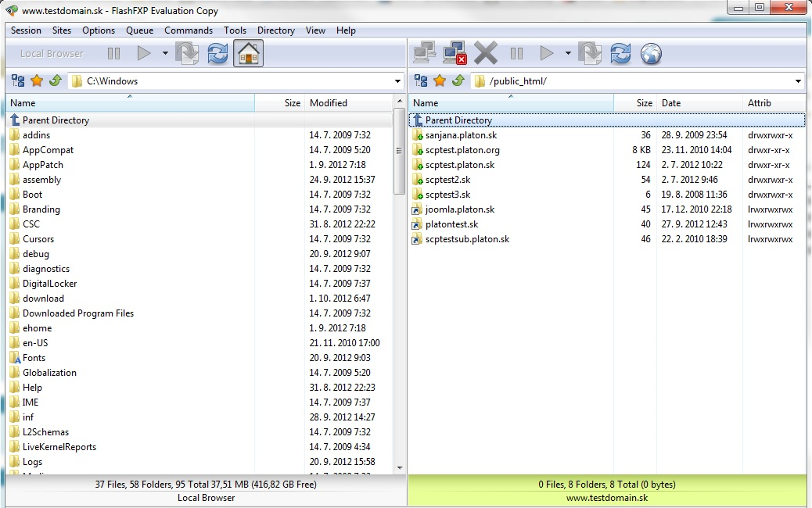Expand the C:\Windows path dropdown
Screen dimensions: 812x508
tap(397, 81)
